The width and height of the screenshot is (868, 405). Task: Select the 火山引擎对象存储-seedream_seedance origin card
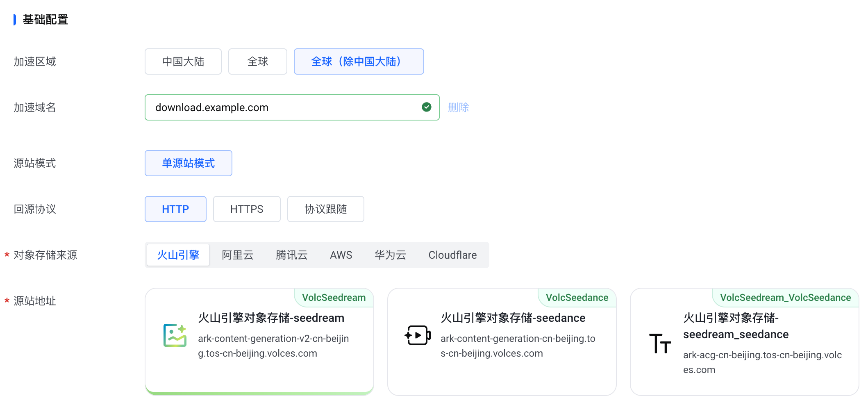(745, 342)
